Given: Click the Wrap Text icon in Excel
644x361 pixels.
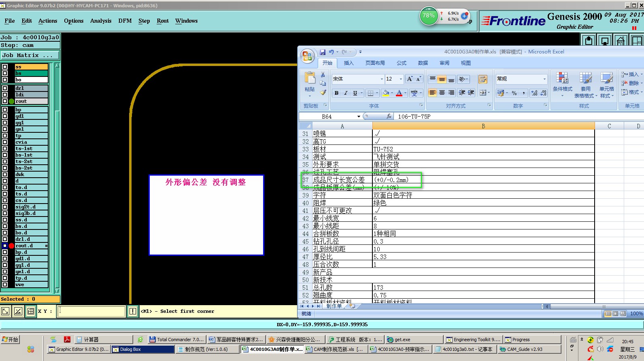Looking at the screenshot, I should click(x=482, y=79).
